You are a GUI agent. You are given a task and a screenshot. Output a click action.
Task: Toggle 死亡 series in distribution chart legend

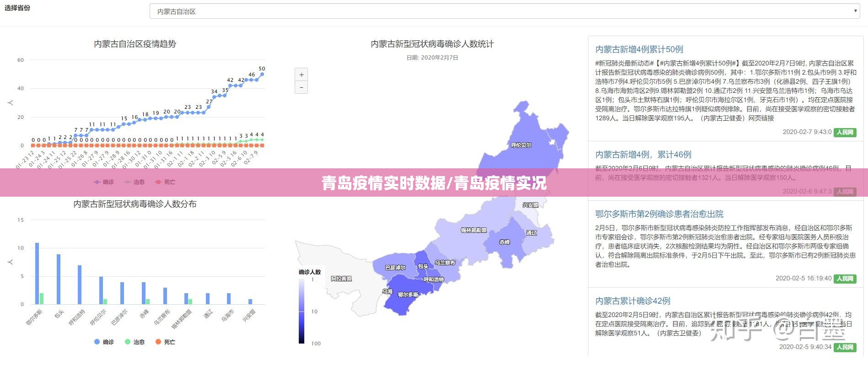[165, 342]
